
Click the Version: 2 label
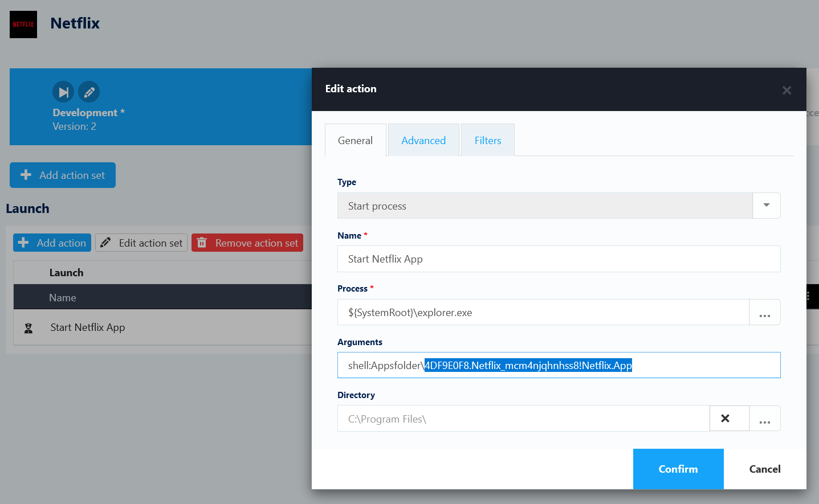click(74, 126)
